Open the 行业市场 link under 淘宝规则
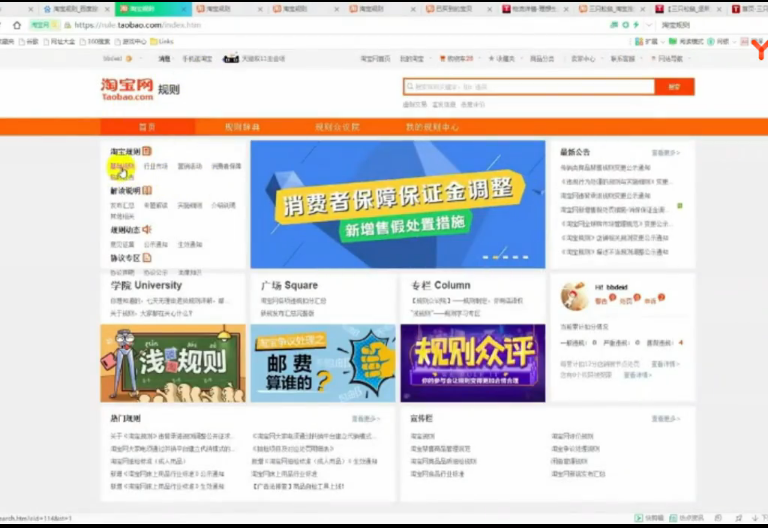The image size is (768, 528). point(156,167)
